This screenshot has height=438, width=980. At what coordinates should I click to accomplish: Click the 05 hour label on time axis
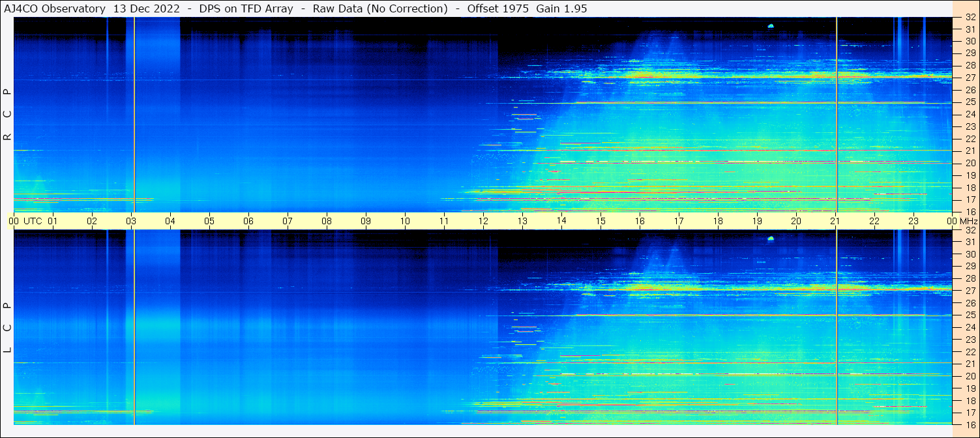209,221
